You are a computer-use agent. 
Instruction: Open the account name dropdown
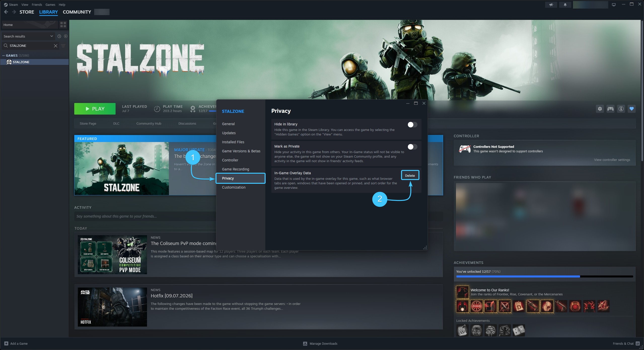tap(590, 5)
